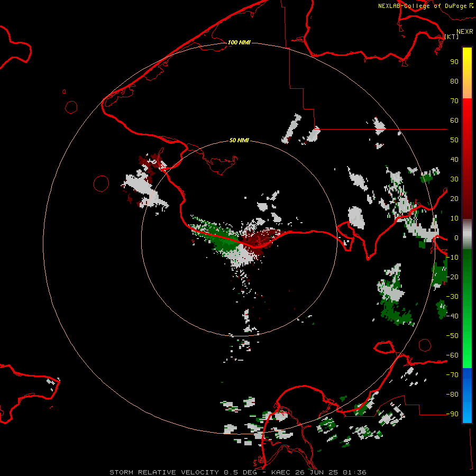Select the -60 value on the velocity scale

coord(452,355)
